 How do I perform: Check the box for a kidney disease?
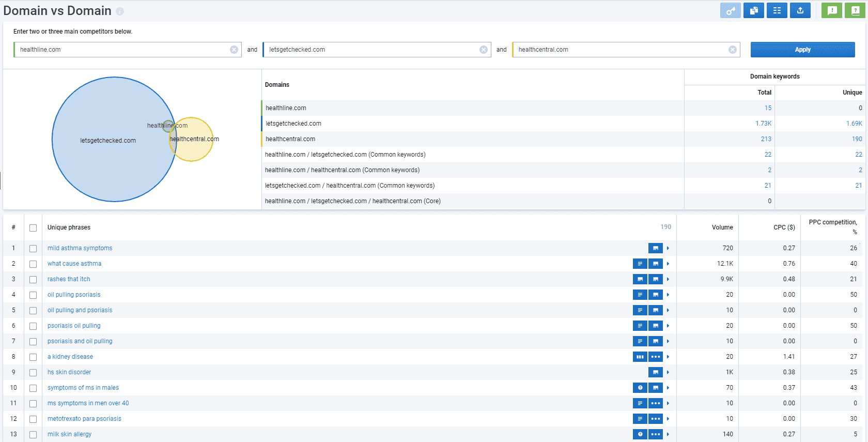[33, 357]
